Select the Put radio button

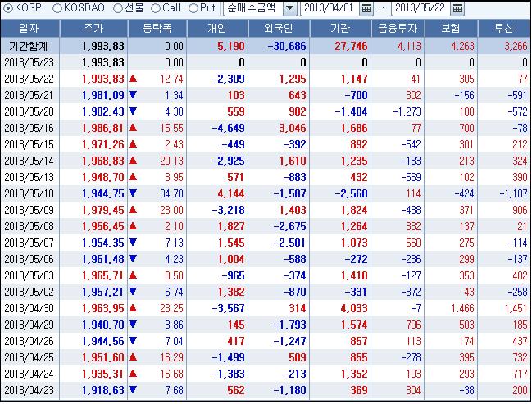point(193,8)
